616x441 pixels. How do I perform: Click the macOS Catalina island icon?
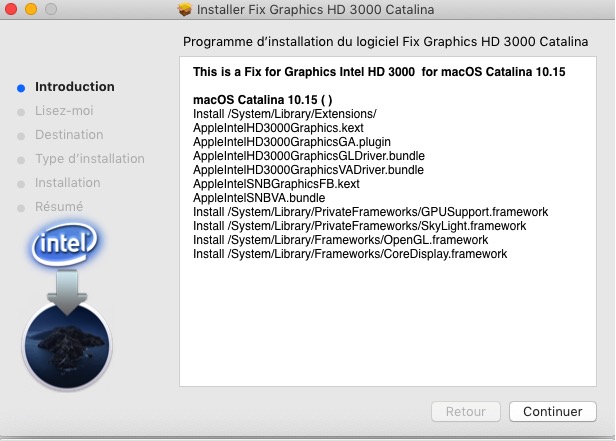pos(67,346)
